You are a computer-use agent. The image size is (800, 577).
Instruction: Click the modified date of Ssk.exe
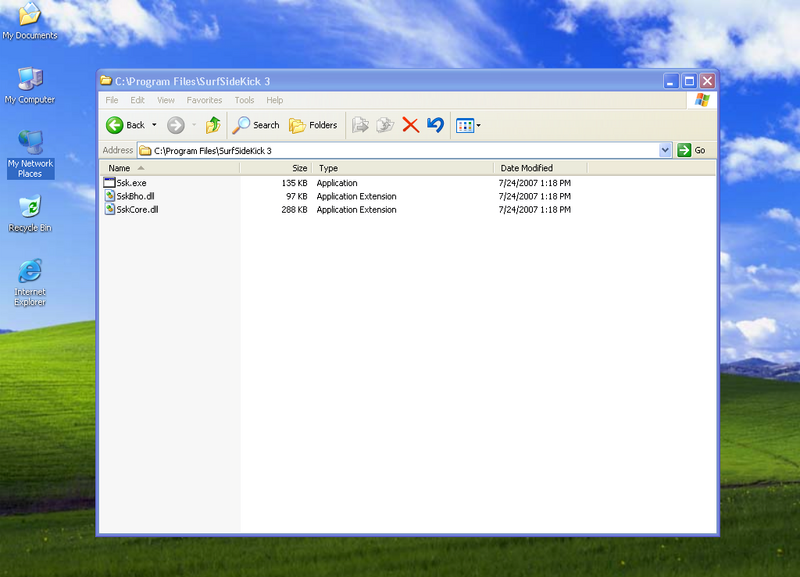(x=535, y=183)
